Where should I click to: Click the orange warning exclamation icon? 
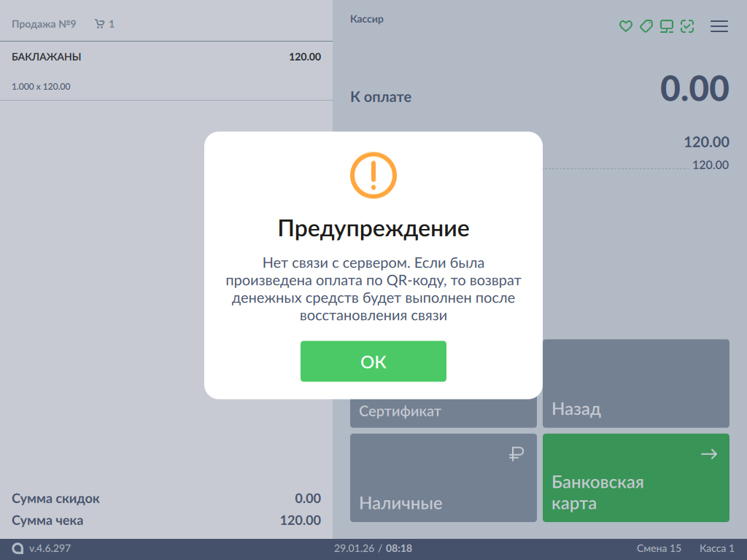point(373,175)
